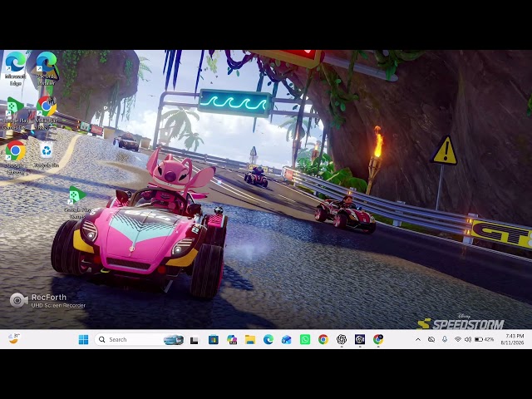This screenshot has width=532, height=399.
Task: Click the volume speaker tray icon
Action: point(468,339)
